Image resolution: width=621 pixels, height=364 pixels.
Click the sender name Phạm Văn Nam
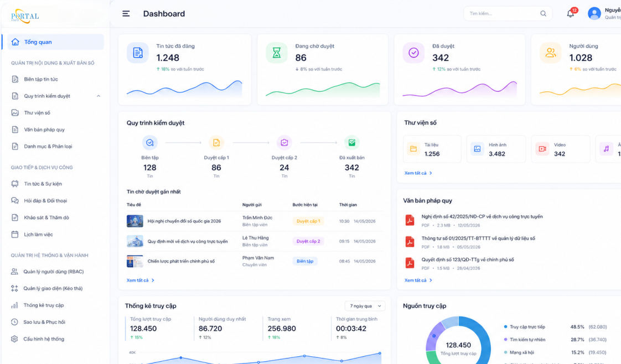pos(258,258)
